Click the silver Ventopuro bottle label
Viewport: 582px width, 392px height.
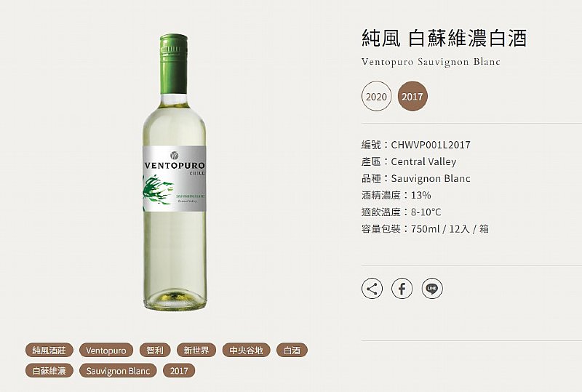[x=175, y=179]
